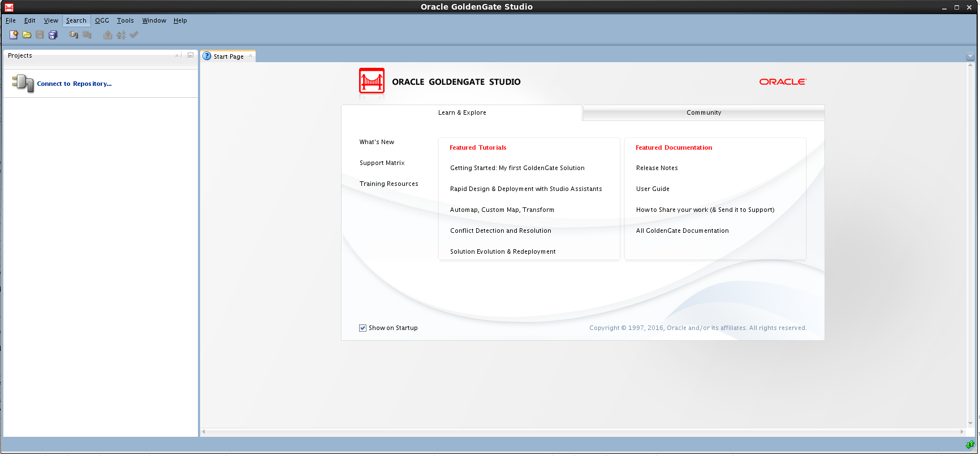
Task: Click the grayed synchronize toolbar icon
Action: [121, 35]
